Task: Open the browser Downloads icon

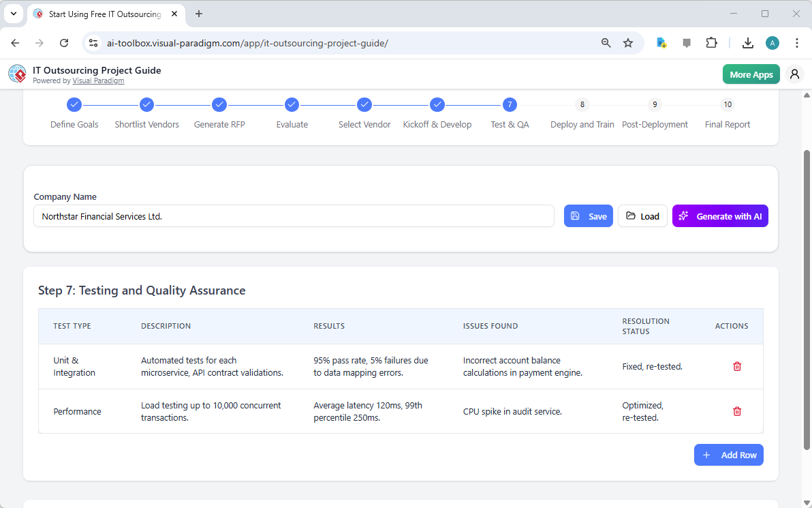Action: pos(747,42)
